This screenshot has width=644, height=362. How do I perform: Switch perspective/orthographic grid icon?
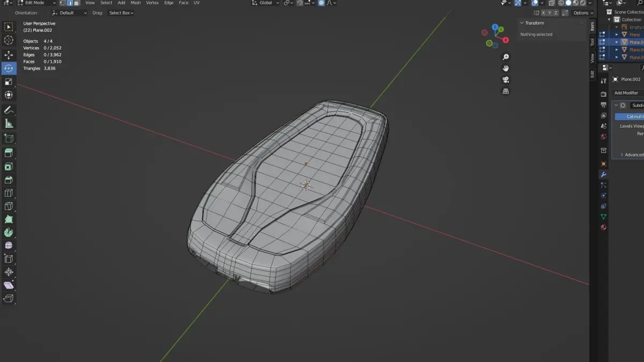506,91
